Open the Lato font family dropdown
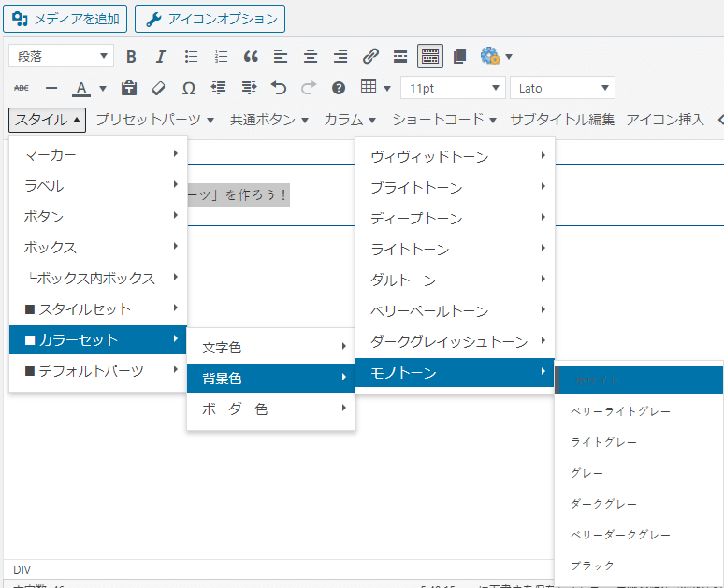Image resolution: width=724 pixels, height=588 pixels. [561, 88]
